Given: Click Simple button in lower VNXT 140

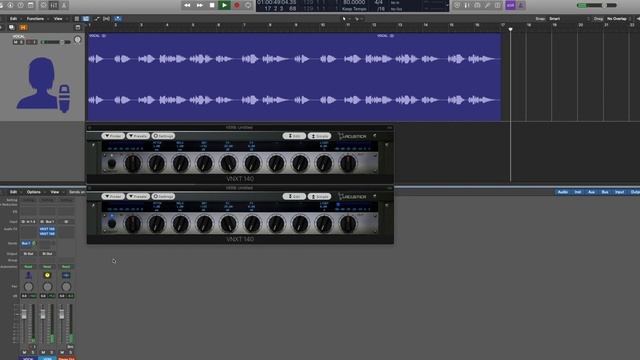Looking at the screenshot, I should [x=319, y=196].
